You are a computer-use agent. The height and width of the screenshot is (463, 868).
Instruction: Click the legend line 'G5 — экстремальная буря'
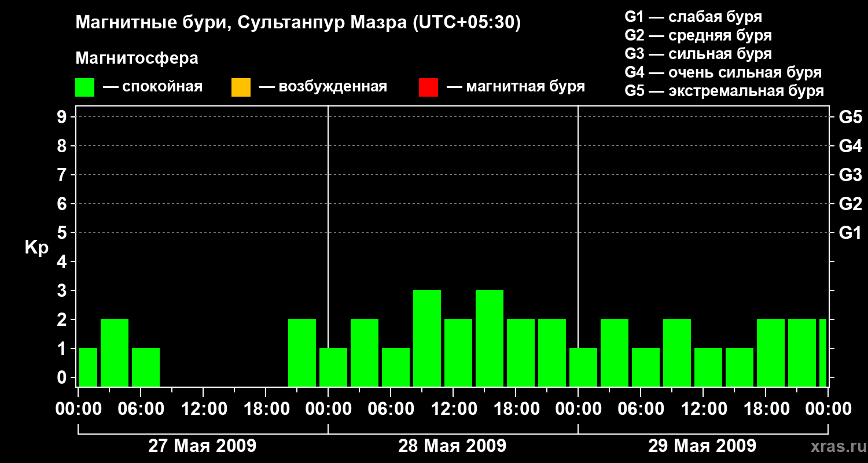[x=724, y=91]
